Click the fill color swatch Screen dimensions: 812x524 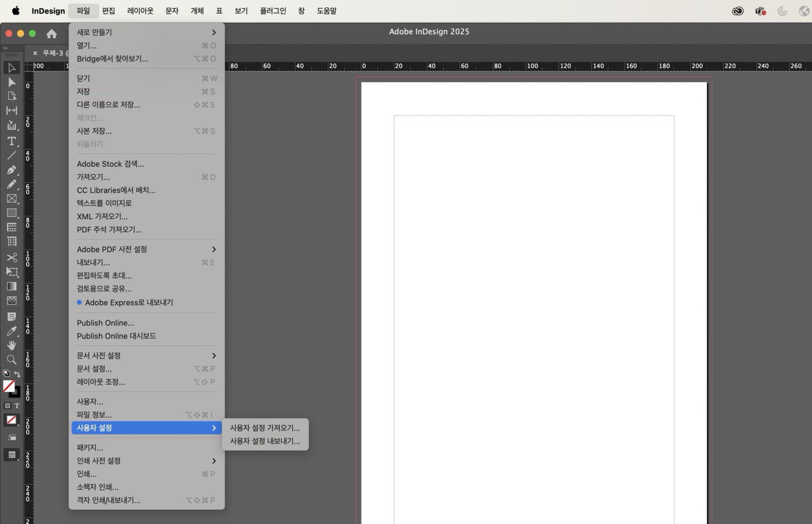tap(8, 385)
